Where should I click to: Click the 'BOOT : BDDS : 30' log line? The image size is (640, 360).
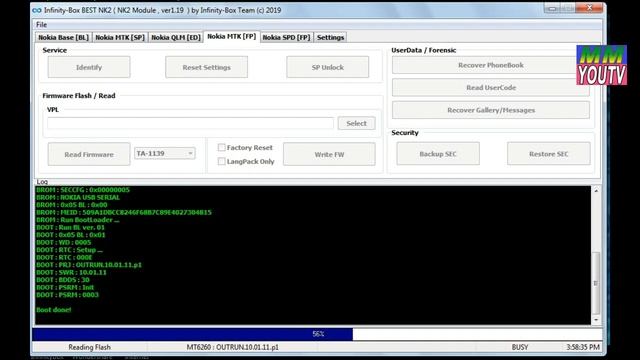coord(63,280)
